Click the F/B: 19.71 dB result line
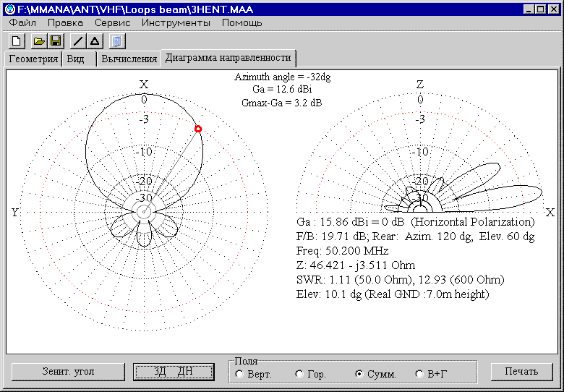 tap(416, 237)
